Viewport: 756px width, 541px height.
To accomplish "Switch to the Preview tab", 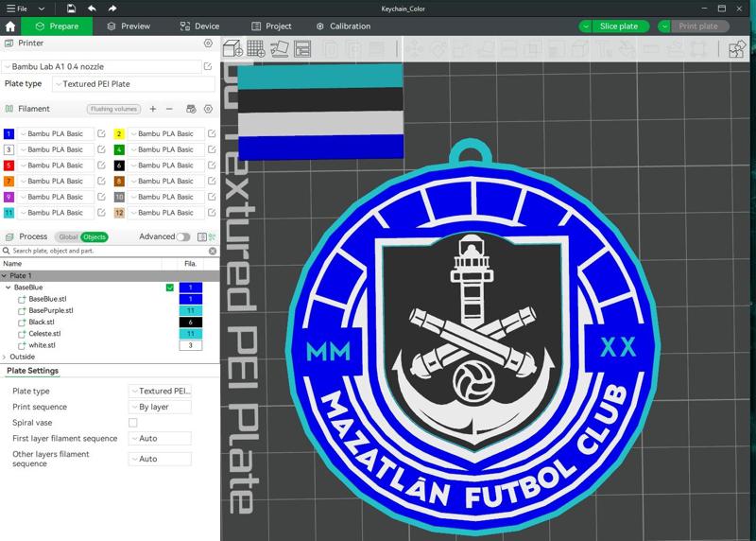I will [x=129, y=26].
